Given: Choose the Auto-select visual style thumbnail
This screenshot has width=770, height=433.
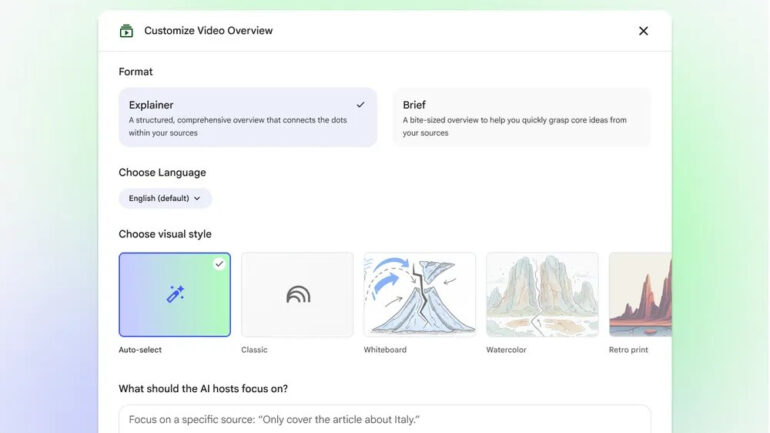Looking at the screenshot, I should tap(174, 294).
